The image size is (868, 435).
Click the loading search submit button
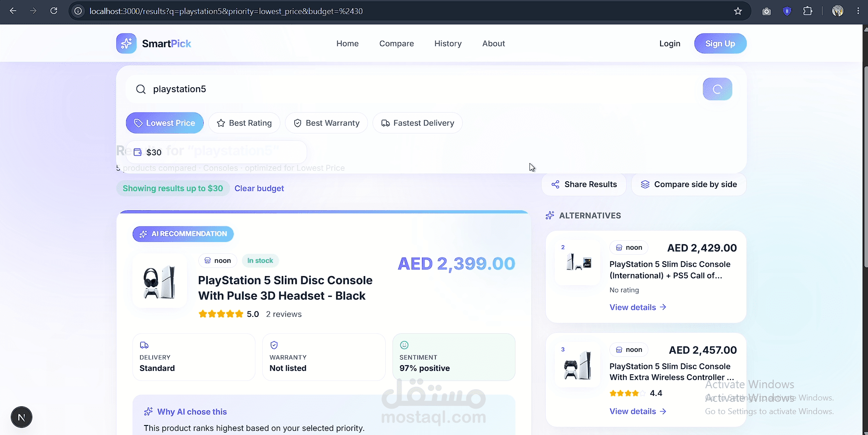point(717,89)
